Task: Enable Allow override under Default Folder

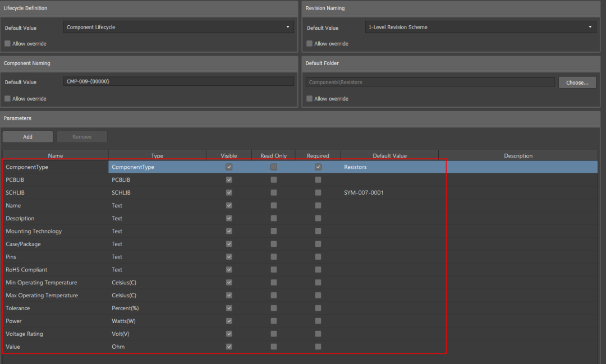Action: point(309,99)
